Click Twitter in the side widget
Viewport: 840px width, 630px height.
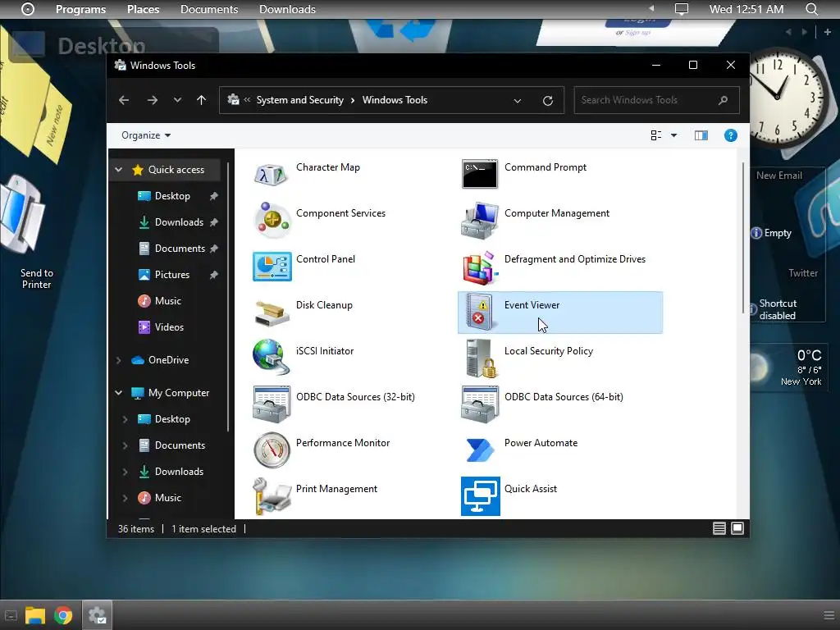coord(802,273)
